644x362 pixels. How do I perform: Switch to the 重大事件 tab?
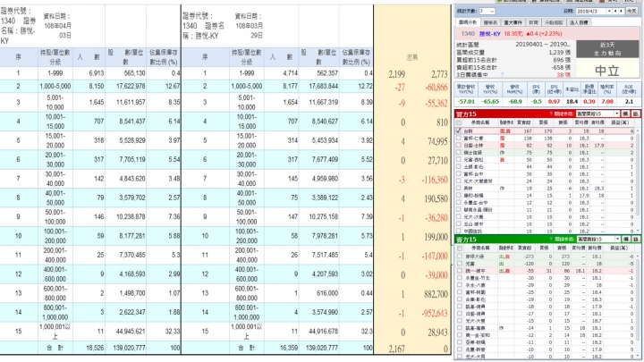point(513,22)
